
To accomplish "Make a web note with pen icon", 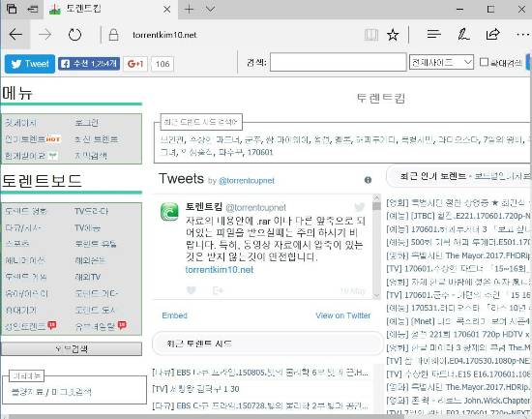I will coord(463,34).
